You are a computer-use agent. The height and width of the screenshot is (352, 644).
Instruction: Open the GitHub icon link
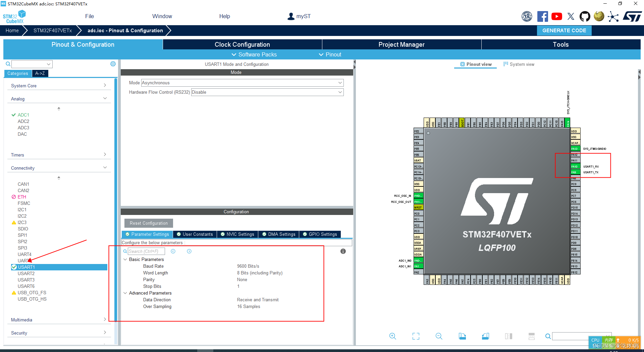[x=585, y=16]
